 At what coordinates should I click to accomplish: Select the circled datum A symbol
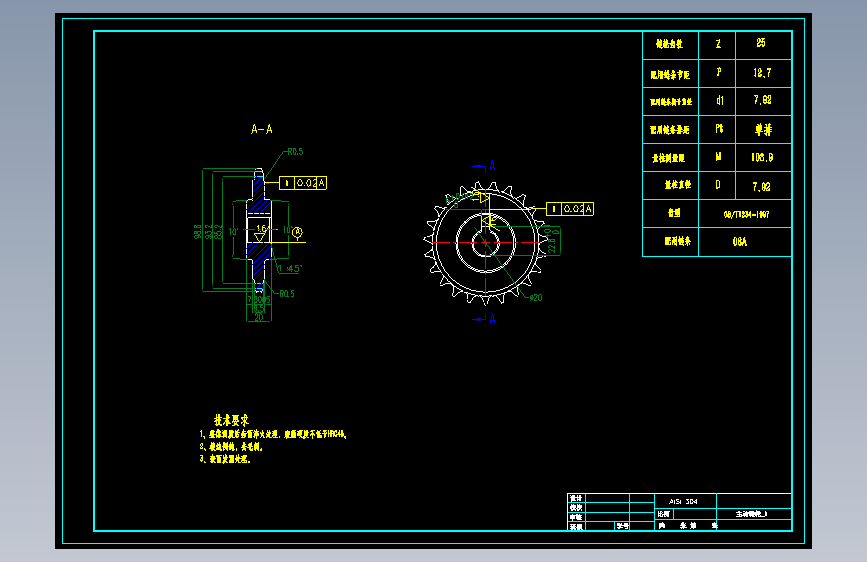tap(297, 232)
